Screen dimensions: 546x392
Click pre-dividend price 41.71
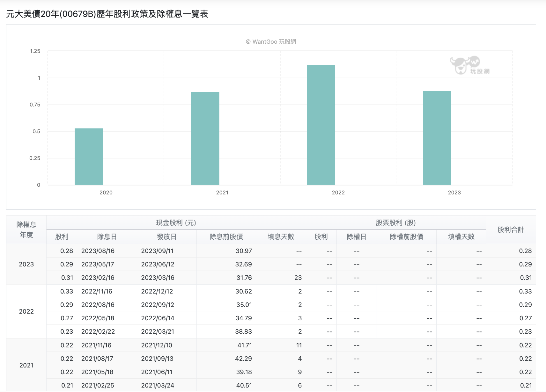(245, 345)
